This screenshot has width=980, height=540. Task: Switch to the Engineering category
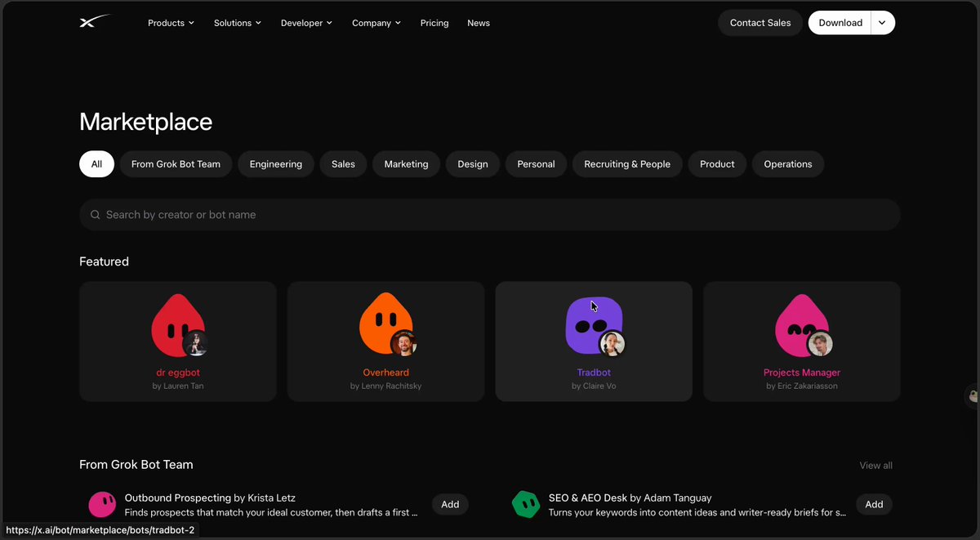point(276,164)
